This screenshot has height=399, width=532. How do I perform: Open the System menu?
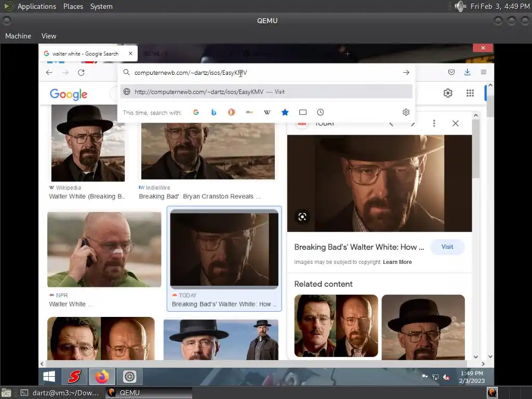point(101,6)
